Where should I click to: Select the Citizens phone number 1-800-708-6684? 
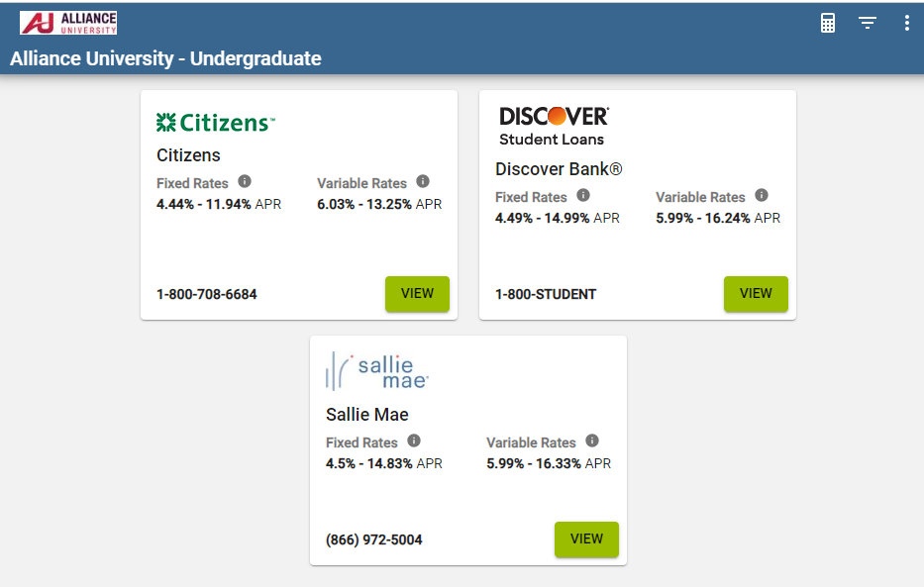click(x=207, y=294)
